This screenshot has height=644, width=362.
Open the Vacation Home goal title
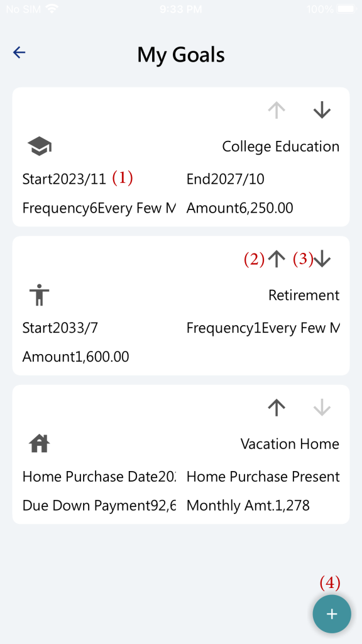click(x=290, y=444)
